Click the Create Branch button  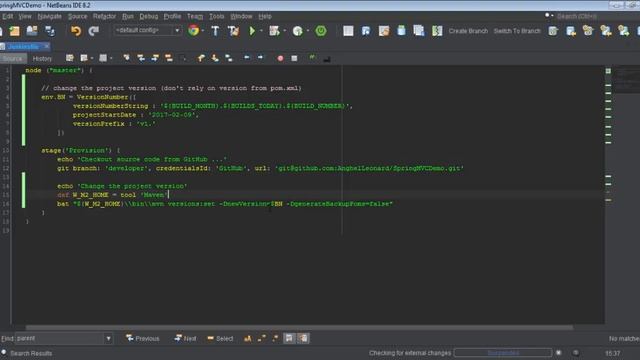click(468, 31)
